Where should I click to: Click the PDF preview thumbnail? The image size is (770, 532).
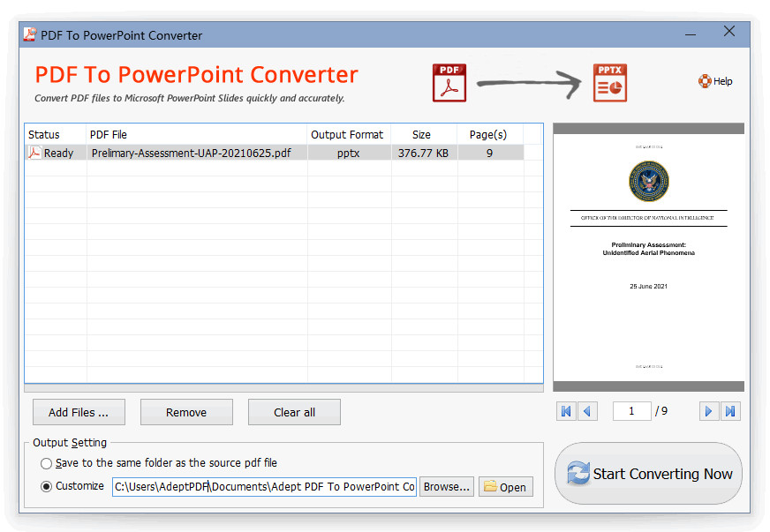point(648,257)
